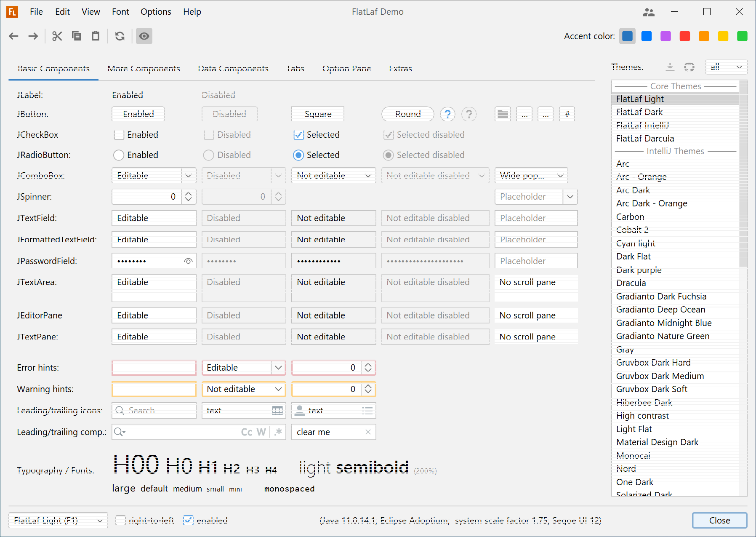Click the Round button

tap(407, 114)
